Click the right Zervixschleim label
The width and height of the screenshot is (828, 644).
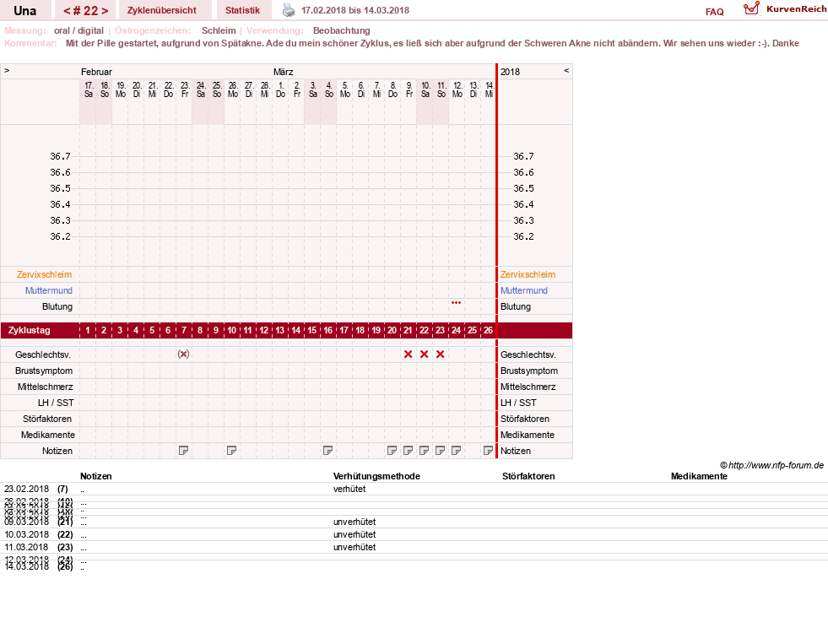528,274
